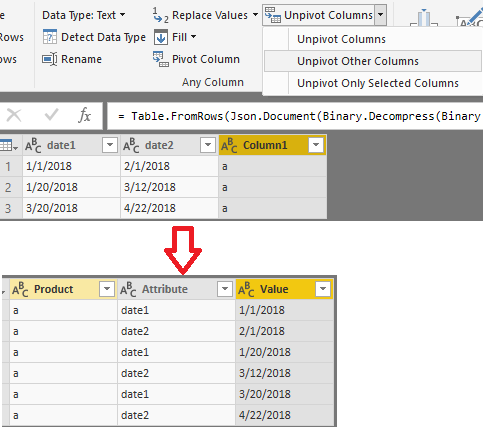Click the ABC type icon of Attribute column
This screenshot has width=483, height=428.
point(128,289)
